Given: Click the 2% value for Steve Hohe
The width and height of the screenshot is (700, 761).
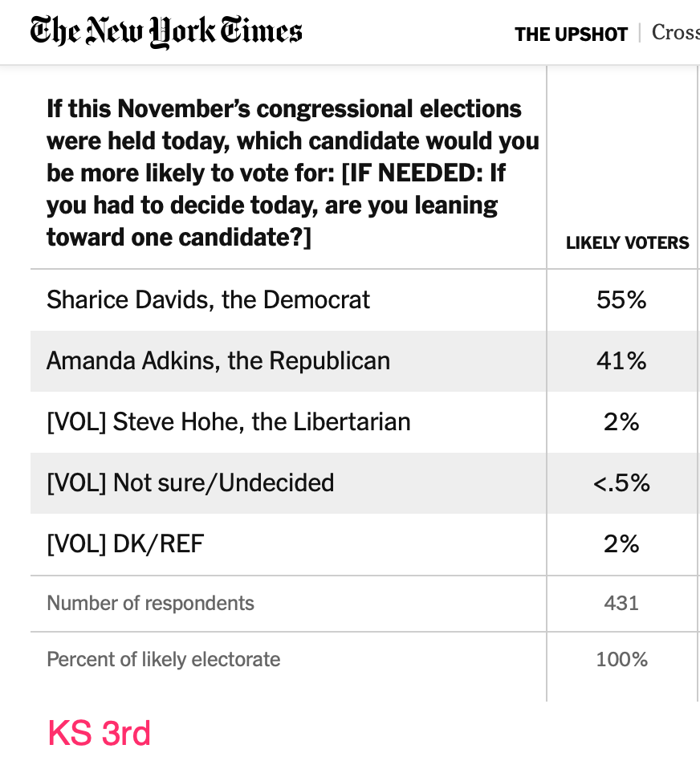Looking at the screenshot, I should click(621, 421).
